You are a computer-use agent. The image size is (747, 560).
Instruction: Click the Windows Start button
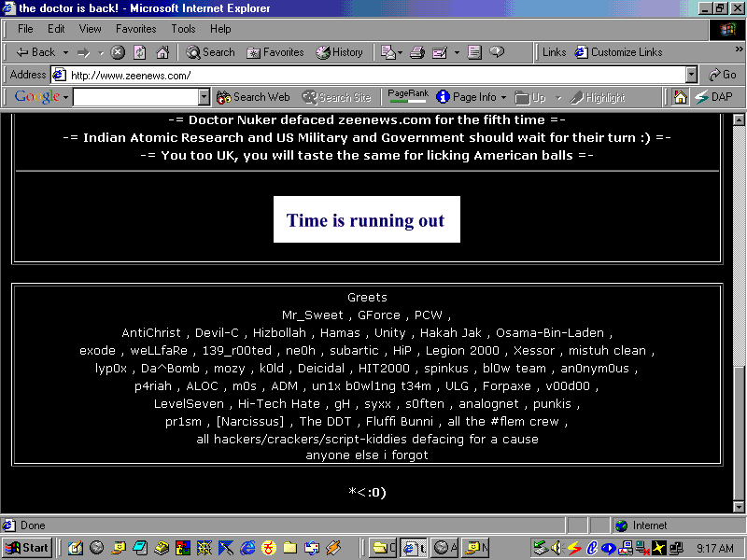click(28, 548)
